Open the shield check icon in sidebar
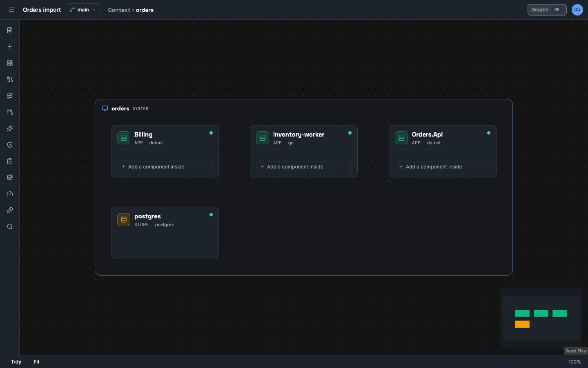This screenshot has width=588, height=368. 10,145
